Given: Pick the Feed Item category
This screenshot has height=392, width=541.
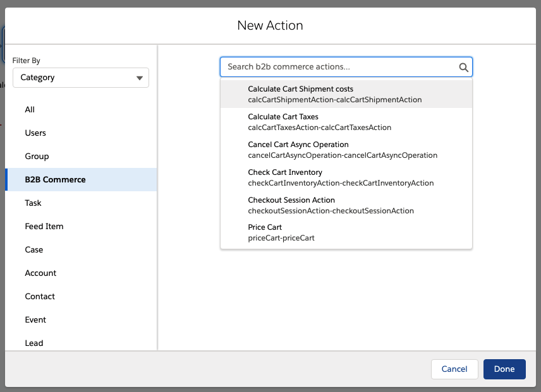Looking at the screenshot, I should (81, 227).
